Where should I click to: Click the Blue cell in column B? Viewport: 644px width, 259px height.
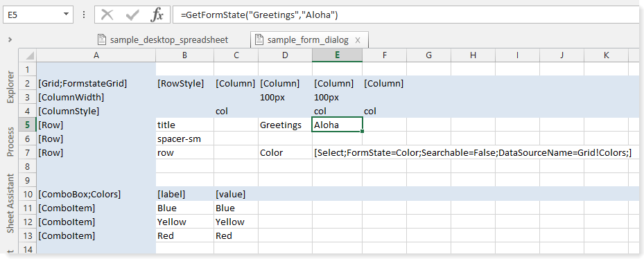(185, 208)
